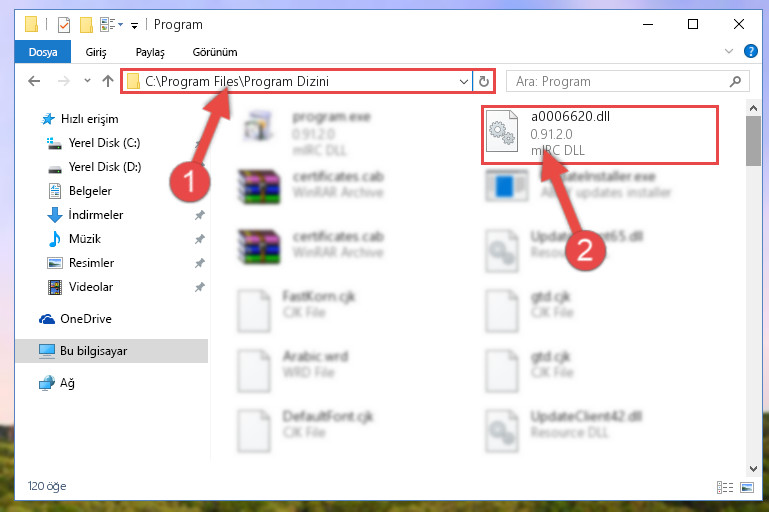769x512 pixels.
Task: Open the recent locations dropdown arrow
Action: (87, 81)
